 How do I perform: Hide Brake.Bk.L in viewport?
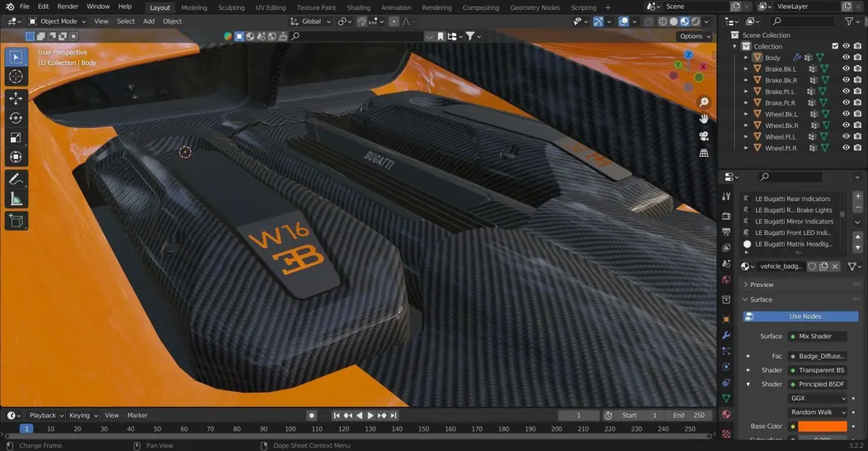[x=846, y=69]
